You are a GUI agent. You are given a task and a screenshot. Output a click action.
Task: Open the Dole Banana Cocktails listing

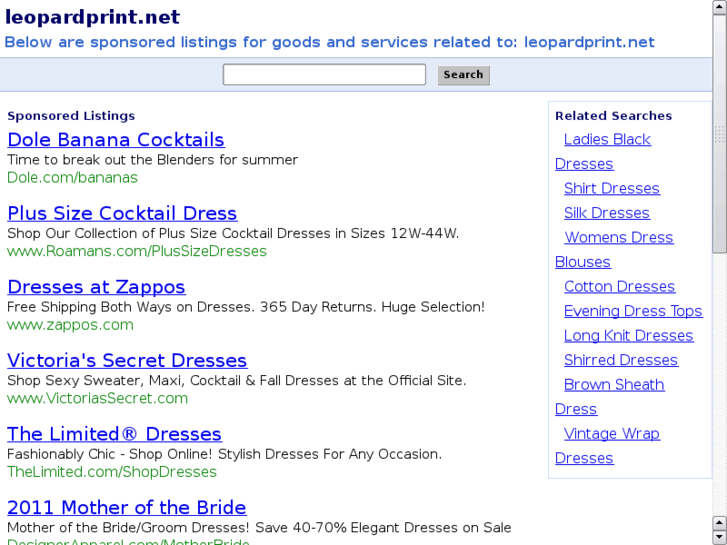(116, 140)
